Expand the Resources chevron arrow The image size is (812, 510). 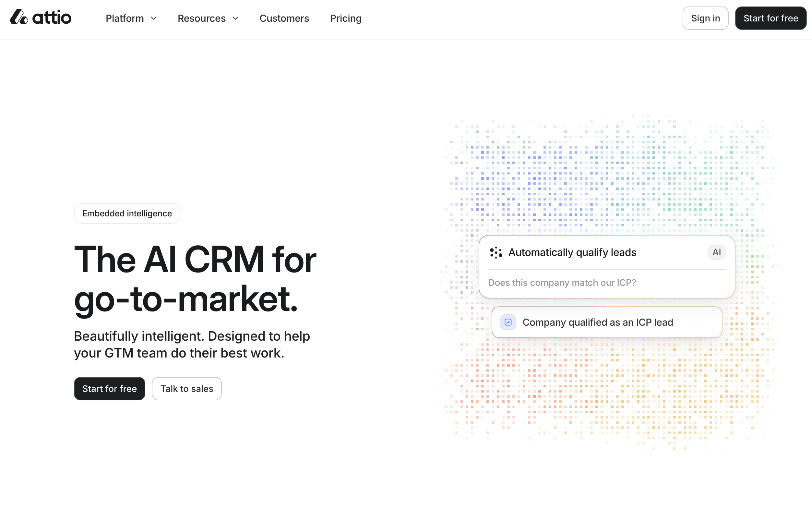(x=236, y=18)
